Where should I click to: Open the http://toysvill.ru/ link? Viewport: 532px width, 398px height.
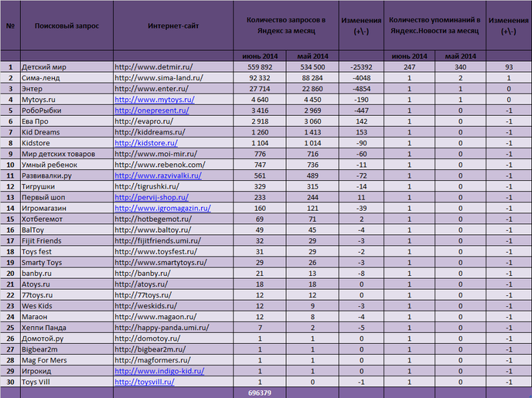(145, 382)
